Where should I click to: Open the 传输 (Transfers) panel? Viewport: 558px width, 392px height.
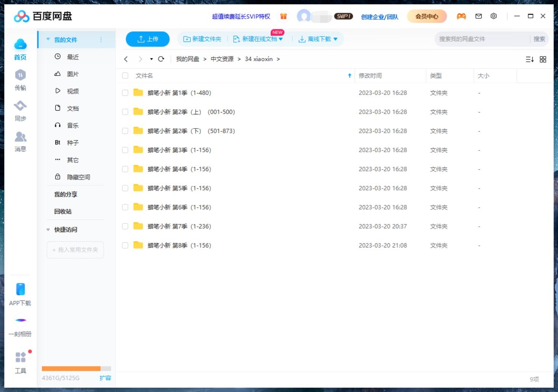[x=21, y=80]
